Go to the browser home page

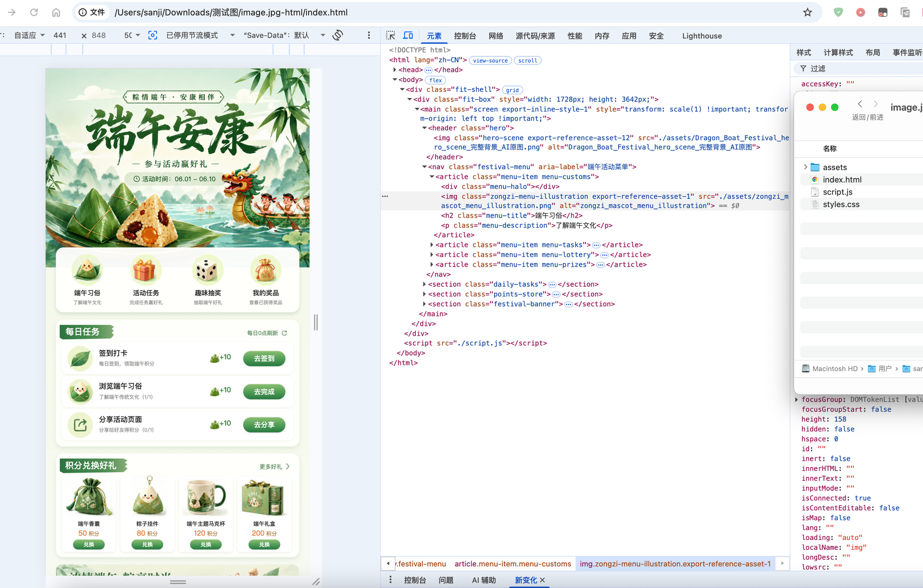click(56, 12)
